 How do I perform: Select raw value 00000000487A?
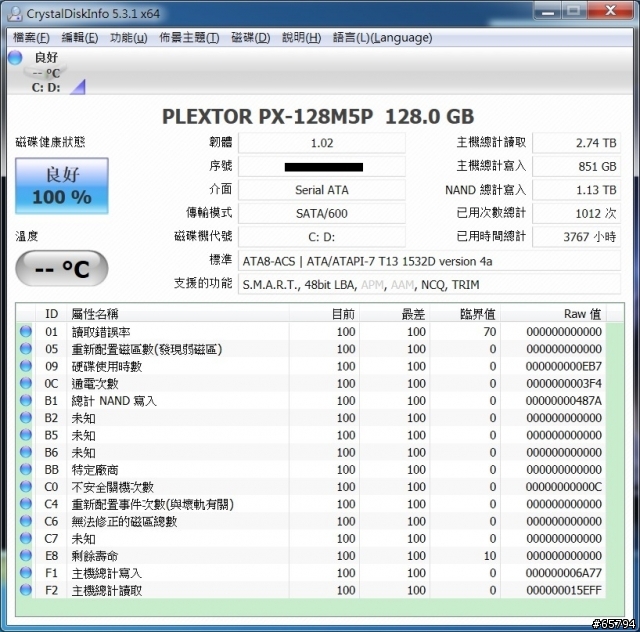click(564, 401)
